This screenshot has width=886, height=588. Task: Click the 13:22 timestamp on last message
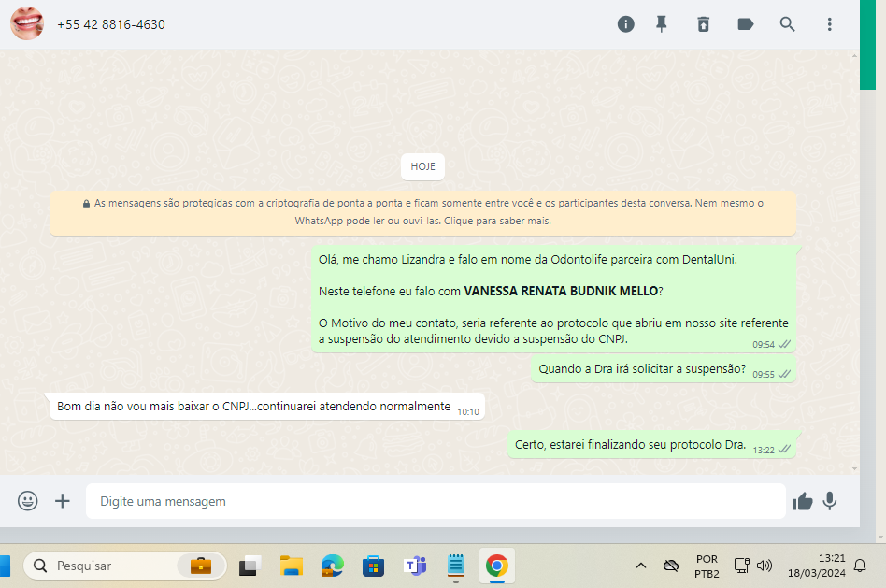pyautogui.click(x=764, y=450)
